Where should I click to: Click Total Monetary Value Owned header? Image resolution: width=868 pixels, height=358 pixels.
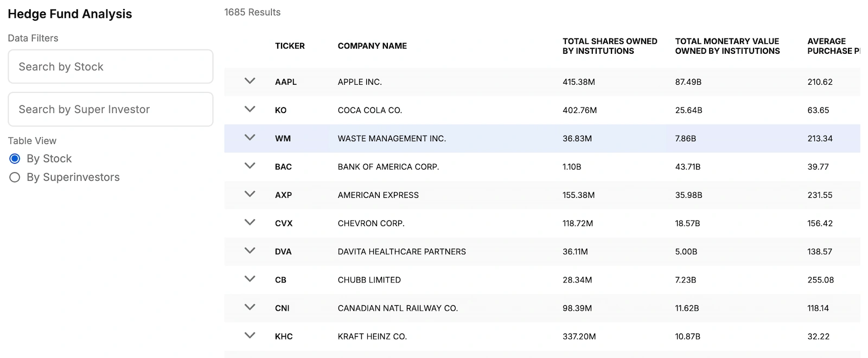click(727, 46)
